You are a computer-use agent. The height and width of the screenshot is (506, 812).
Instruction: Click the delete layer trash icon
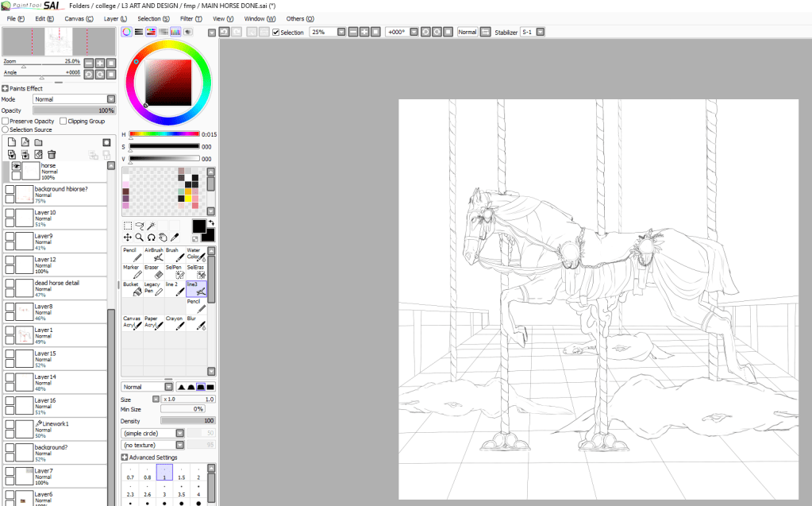pyautogui.click(x=52, y=154)
